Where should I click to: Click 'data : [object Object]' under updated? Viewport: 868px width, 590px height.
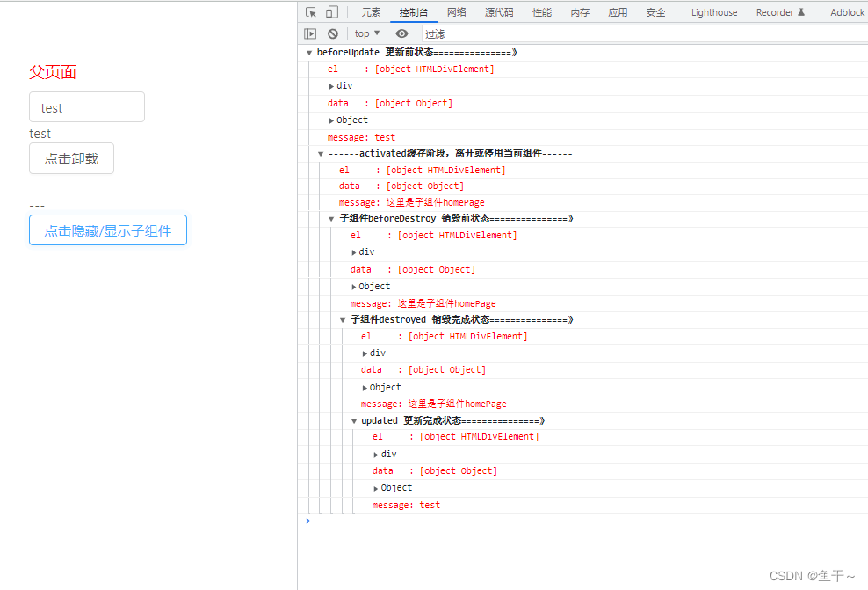(435, 471)
